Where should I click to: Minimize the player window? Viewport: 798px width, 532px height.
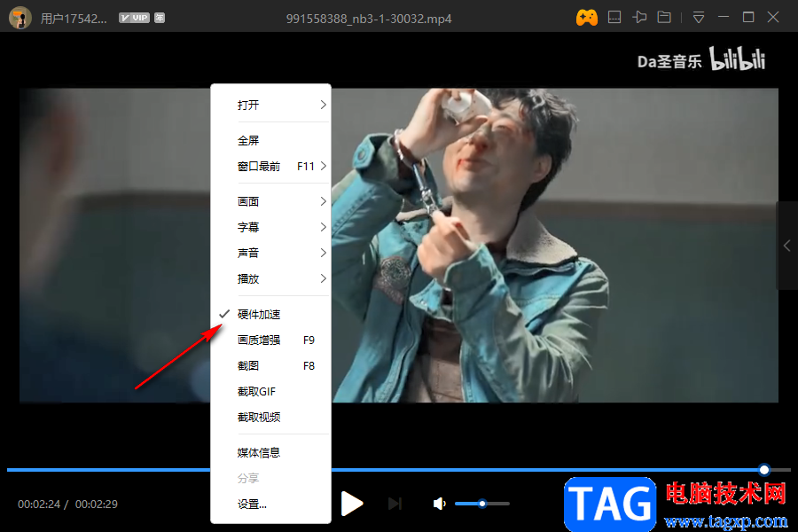pos(724,18)
